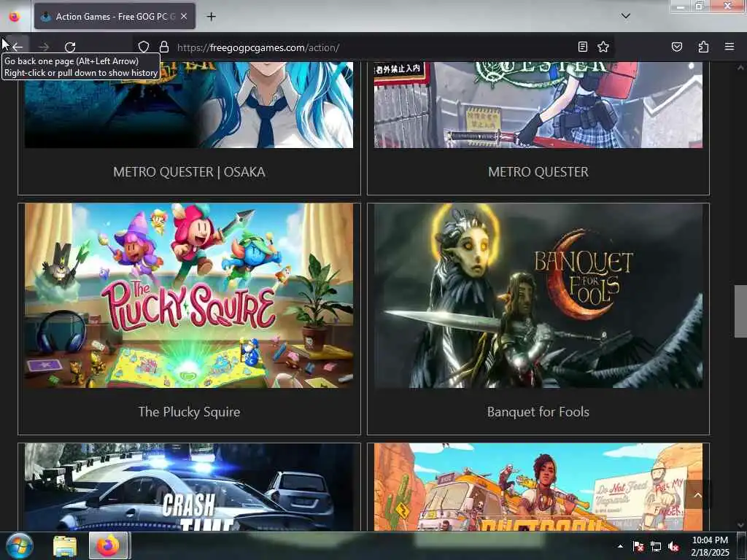Viewport: 747px width, 560px height.
Task: Click the Crash Time cover image
Action: tap(189, 487)
